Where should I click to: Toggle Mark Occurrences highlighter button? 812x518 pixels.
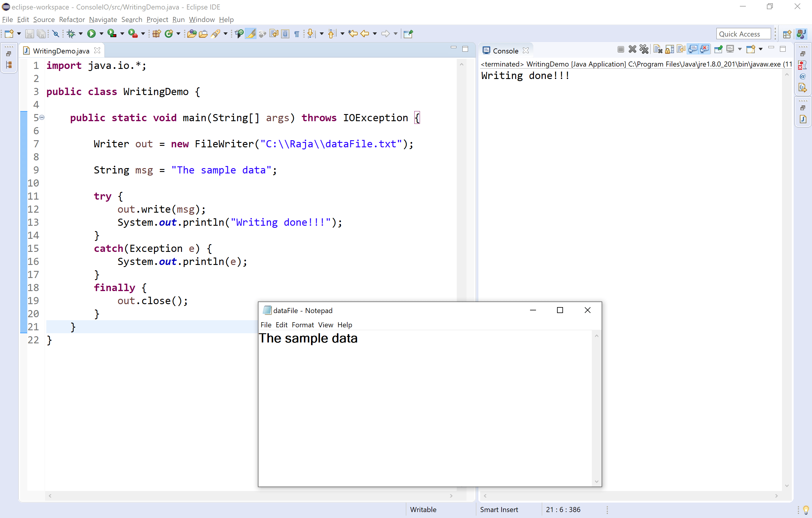[x=250, y=33]
